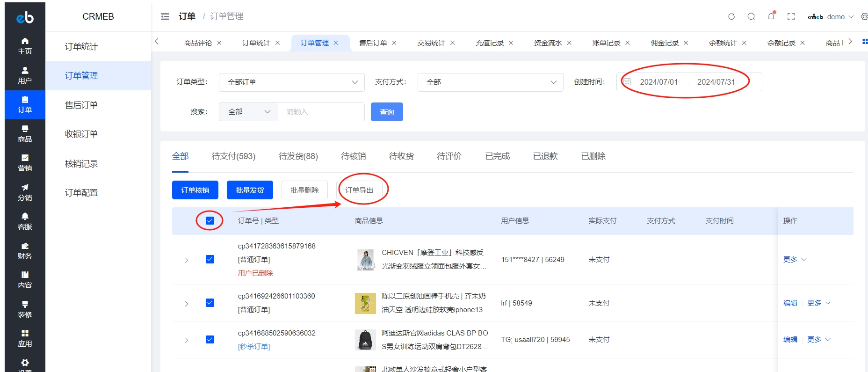Click the eb logo in sidebar

tap(25, 17)
